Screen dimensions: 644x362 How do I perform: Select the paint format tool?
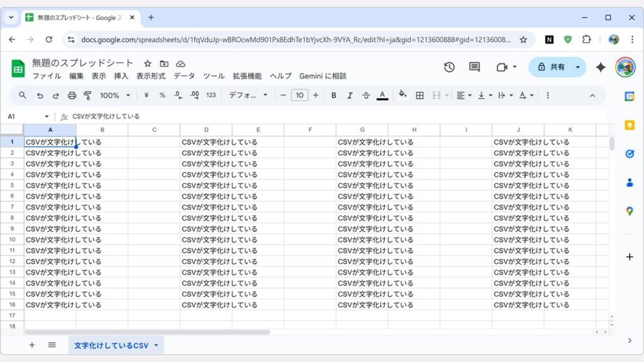tap(87, 95)
